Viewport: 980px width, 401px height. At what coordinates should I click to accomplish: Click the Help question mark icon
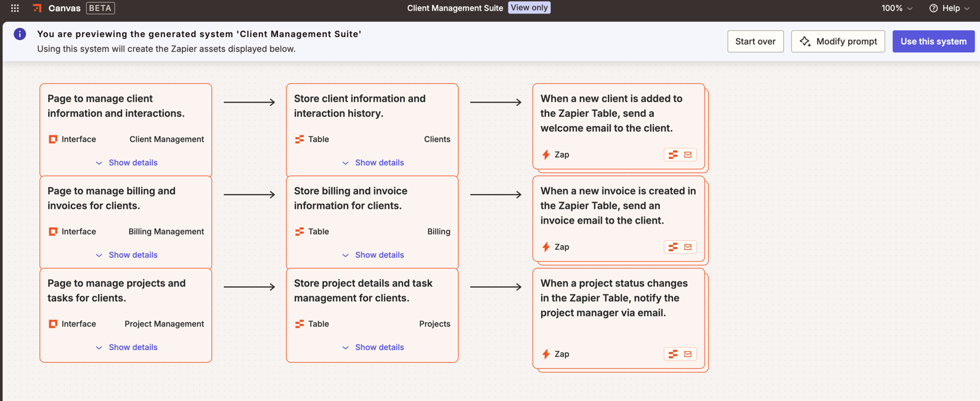pos(933,8)
